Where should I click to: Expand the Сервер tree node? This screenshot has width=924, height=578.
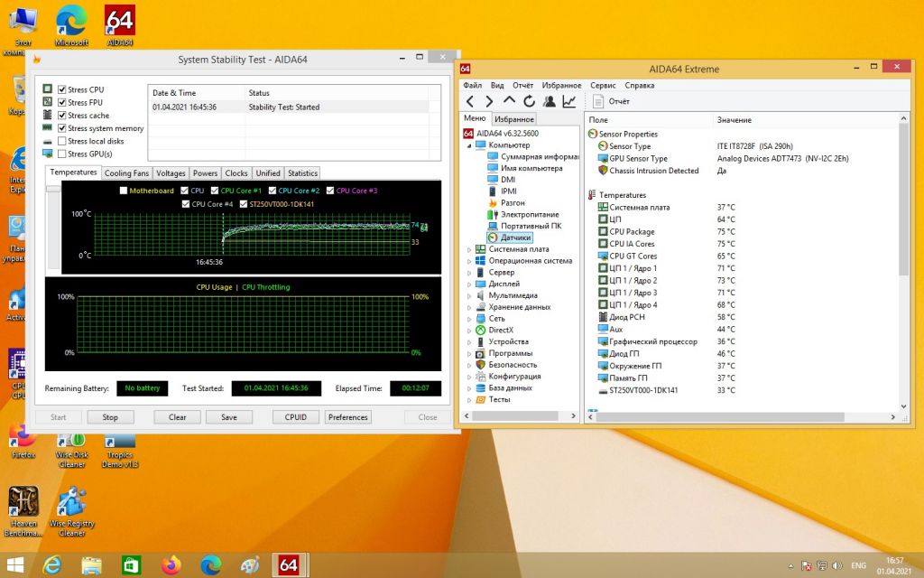coord(469,273)
